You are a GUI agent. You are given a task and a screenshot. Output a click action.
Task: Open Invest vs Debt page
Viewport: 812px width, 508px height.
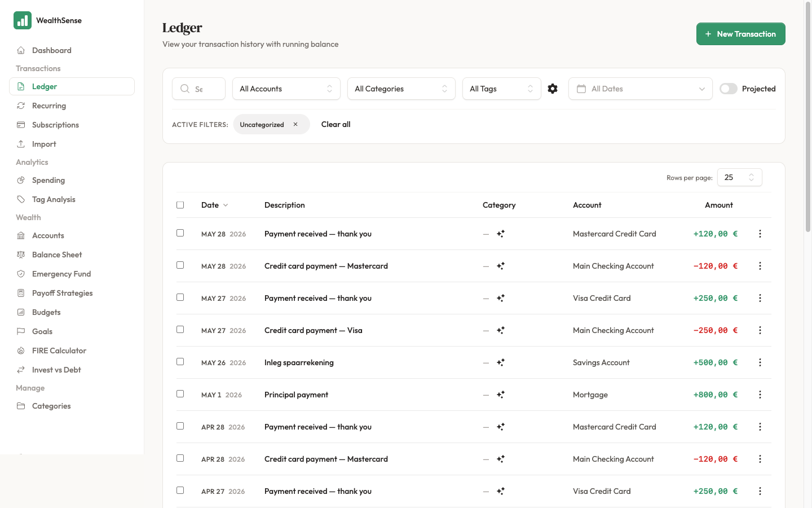72,370
